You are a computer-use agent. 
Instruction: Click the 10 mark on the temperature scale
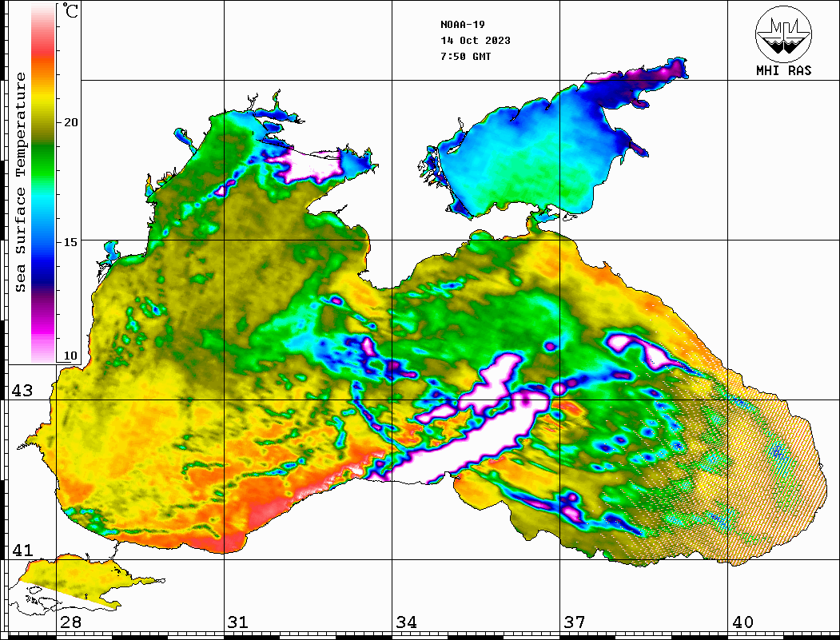[x=71, y=356]
